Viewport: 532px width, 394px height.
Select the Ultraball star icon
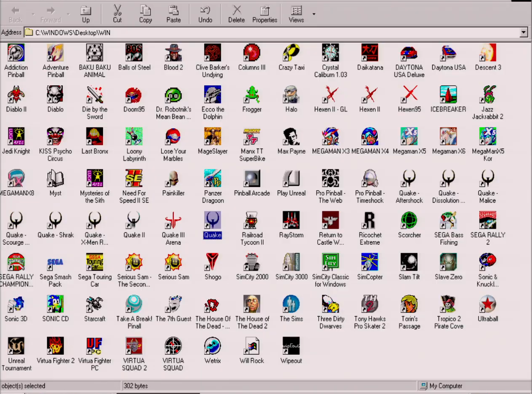[x=488, y=304]
